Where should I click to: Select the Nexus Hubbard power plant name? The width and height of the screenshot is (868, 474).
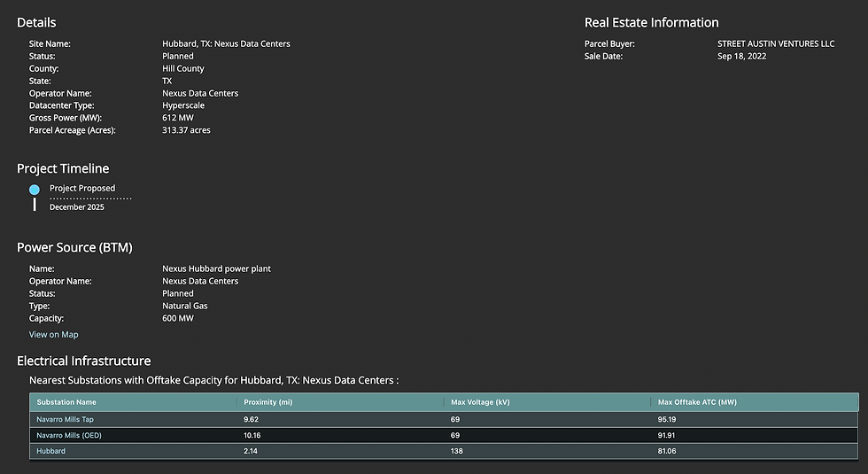(x=216, y=268)
